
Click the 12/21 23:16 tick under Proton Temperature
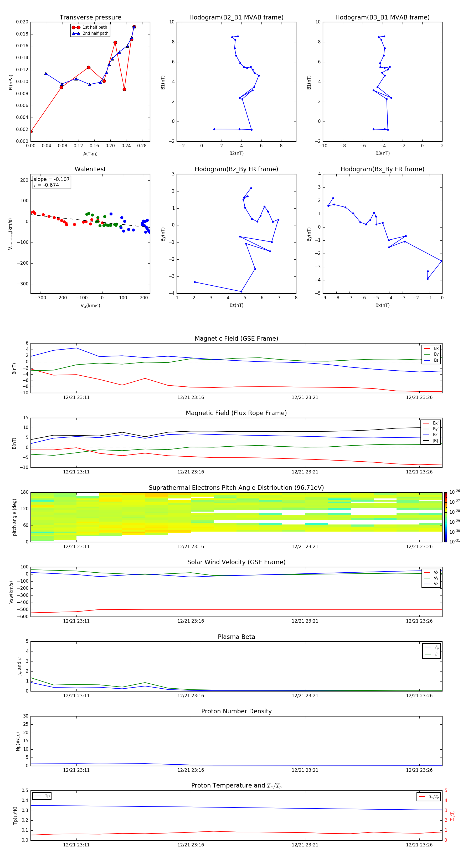click(x=191, y=845)
